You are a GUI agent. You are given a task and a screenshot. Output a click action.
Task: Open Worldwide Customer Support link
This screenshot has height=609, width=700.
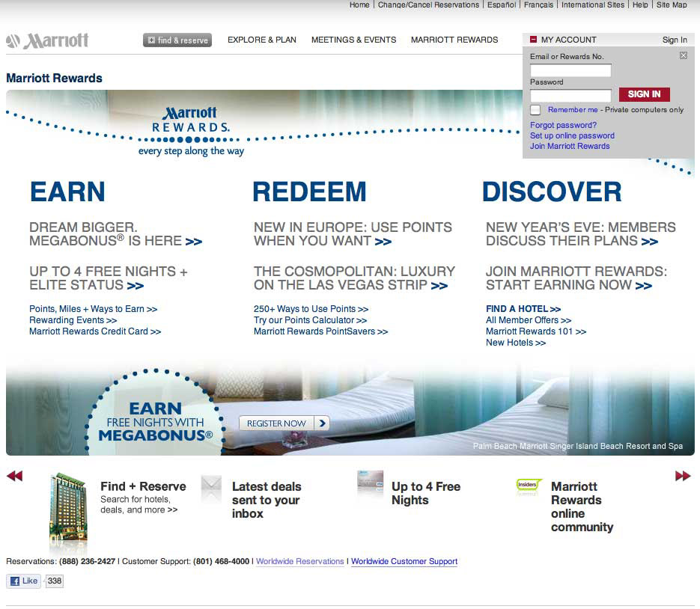(x=404, y=561)
